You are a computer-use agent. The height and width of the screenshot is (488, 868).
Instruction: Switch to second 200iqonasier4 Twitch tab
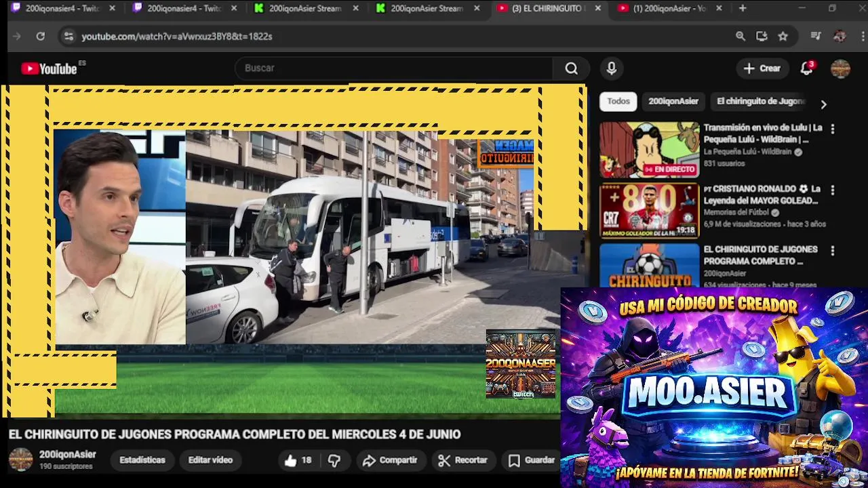pyautogui.click(x=184, y=8)
